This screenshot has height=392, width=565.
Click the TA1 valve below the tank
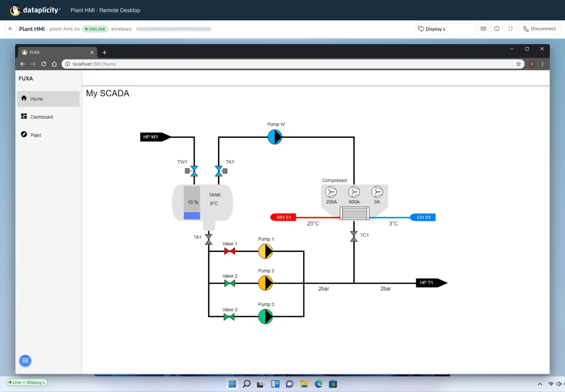point(209,239)
